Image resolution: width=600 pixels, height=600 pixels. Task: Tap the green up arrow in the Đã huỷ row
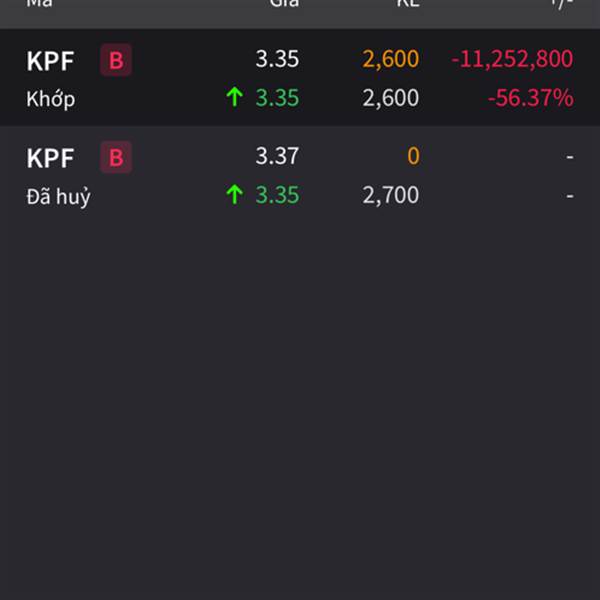[x=235, y=194]
